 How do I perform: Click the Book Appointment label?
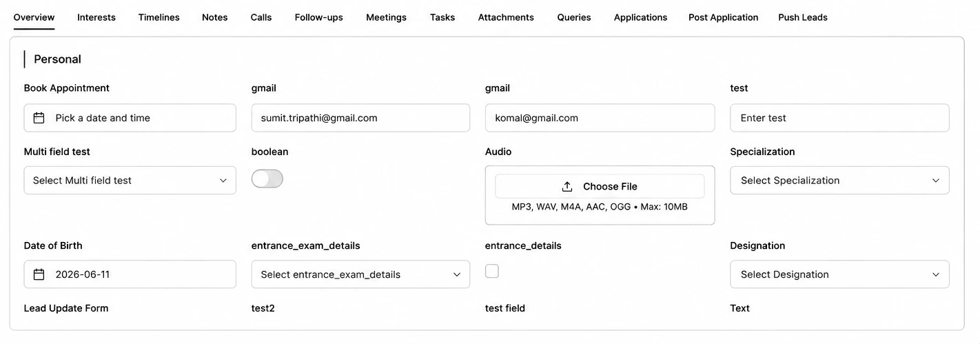[x=67, y=88]
